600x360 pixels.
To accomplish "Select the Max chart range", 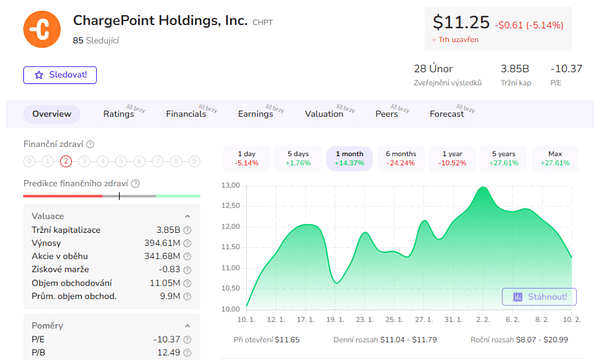I will (555, 158).
